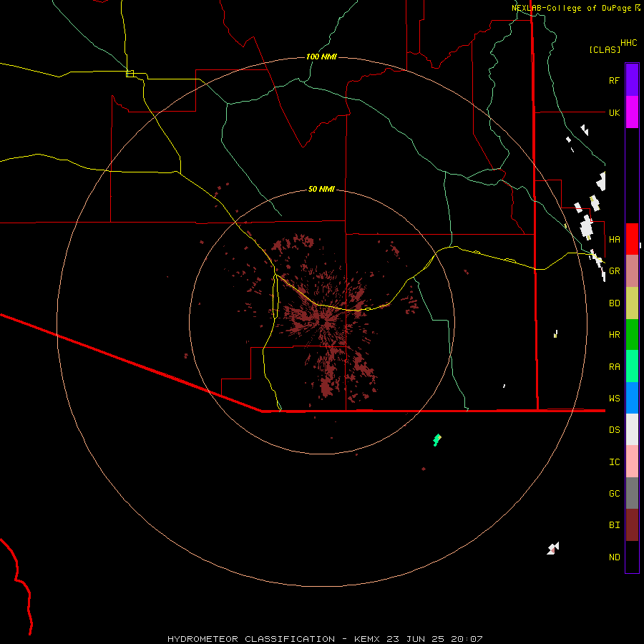
Task: Click the '23 JUN 25' date text
Action: (x=415, y=639)
